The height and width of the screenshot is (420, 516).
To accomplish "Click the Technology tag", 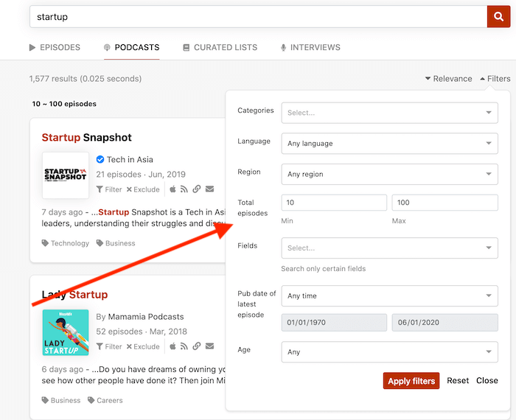I will tap(66, 243).
